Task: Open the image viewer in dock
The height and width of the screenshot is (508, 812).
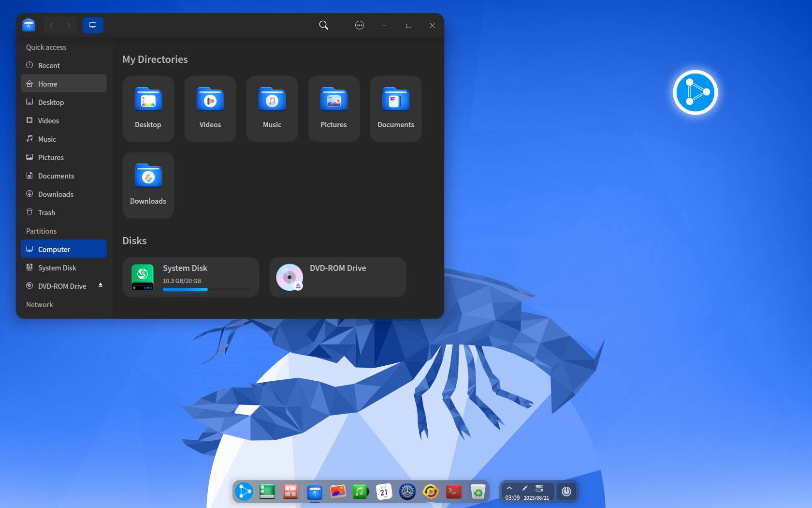Action: tap(338, 492)
